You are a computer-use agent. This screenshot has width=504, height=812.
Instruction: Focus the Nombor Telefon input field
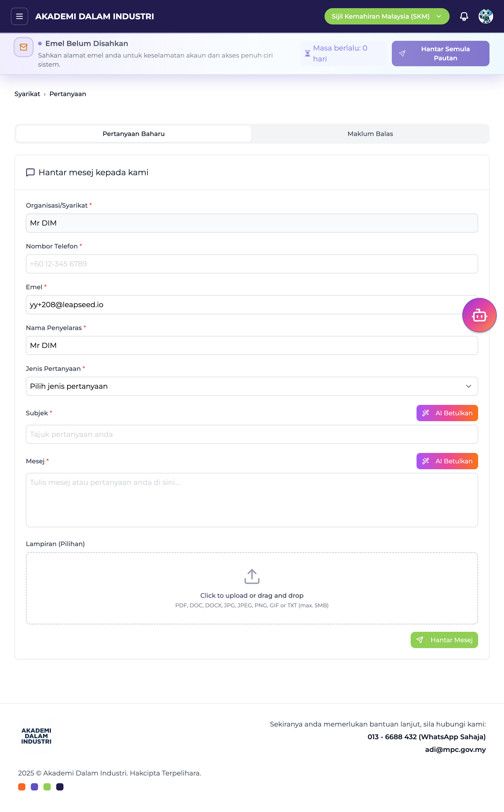point(252,264)
